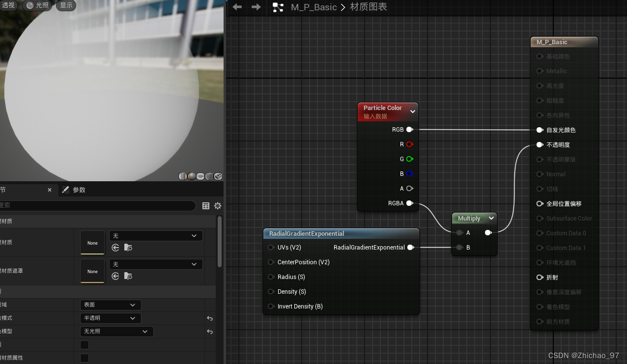Open the 着色模型 dropdown showing 无光照
This screenshot has width=627, height=364.
click(116, 331)
